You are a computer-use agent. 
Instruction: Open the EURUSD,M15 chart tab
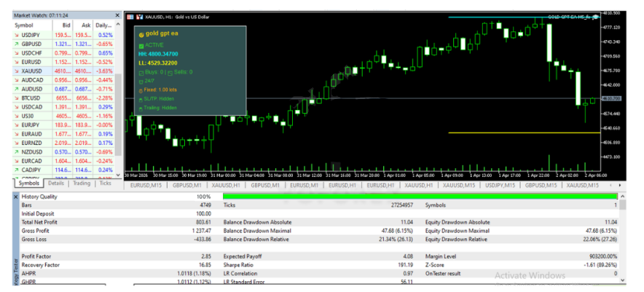point(146,186)
